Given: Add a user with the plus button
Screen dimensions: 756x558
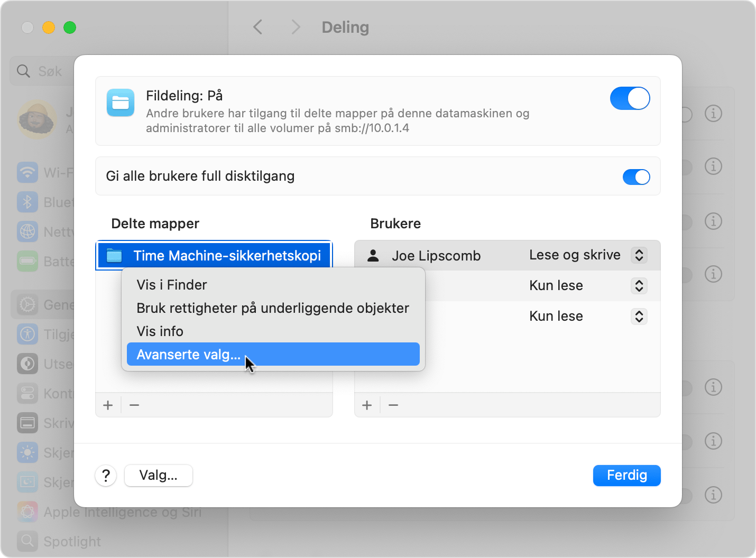Looking at the screenshot, I should (x=367, y=405).
